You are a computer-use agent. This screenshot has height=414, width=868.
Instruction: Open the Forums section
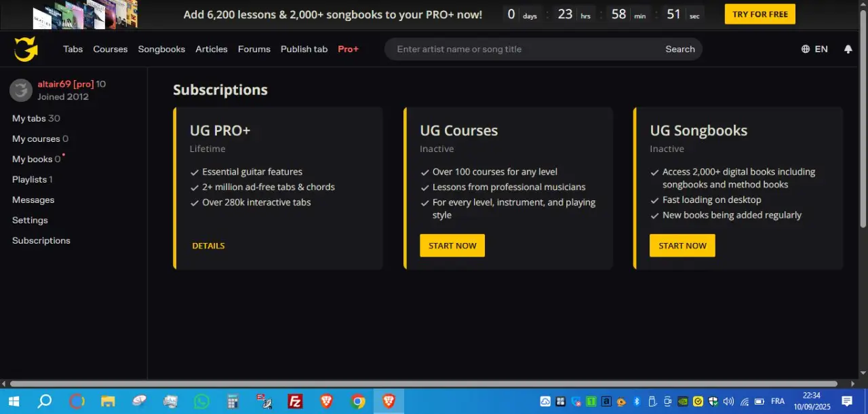pos(254,49)
